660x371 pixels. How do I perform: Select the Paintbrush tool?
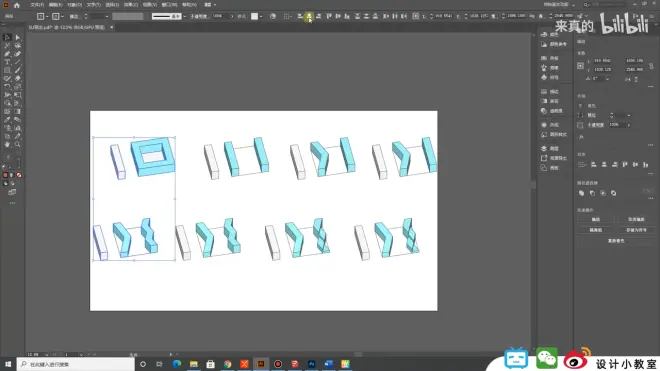point(18,70)
